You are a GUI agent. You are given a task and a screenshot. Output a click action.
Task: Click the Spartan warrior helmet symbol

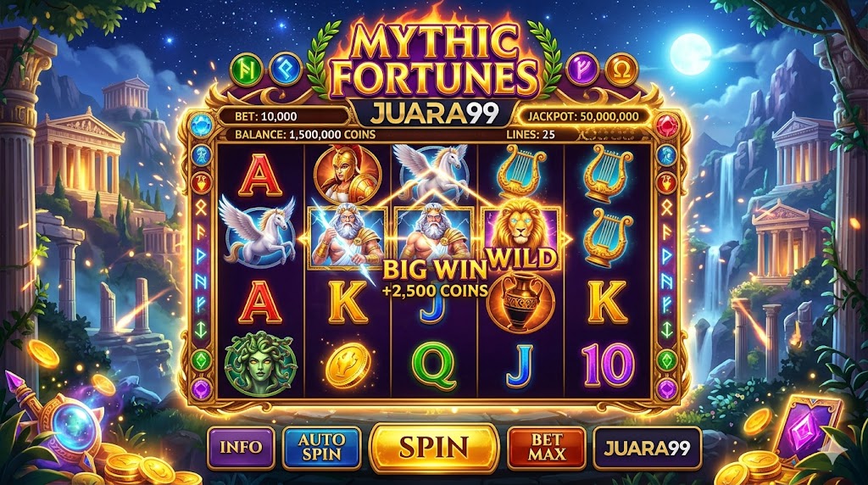(x=348, y=173)
